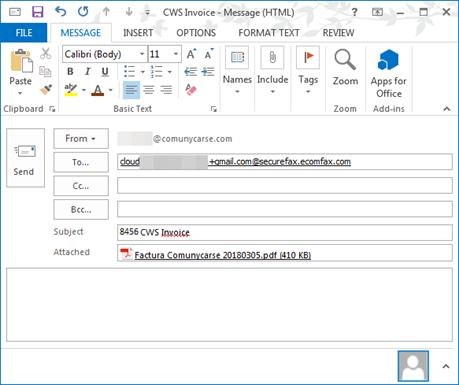Toggle italic formatting
Viewport: 459px width, 385px height.
(87, 71)
